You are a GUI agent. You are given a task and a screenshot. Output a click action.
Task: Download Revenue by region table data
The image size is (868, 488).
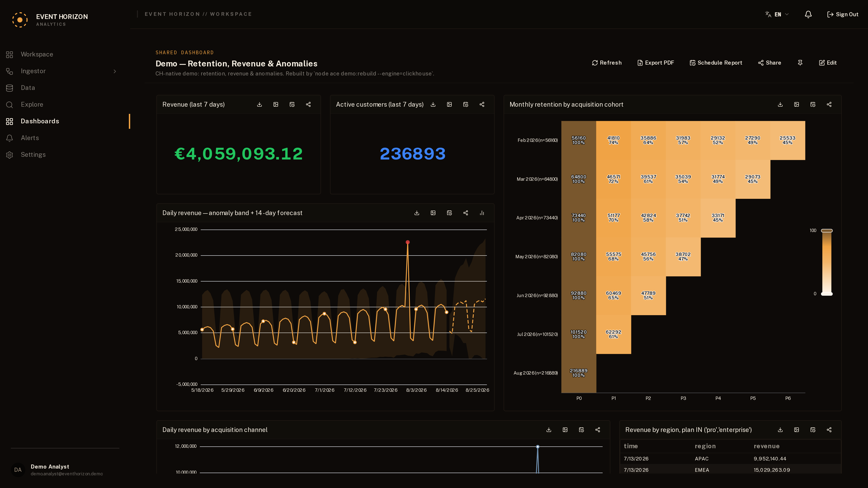tap(780, 430)
